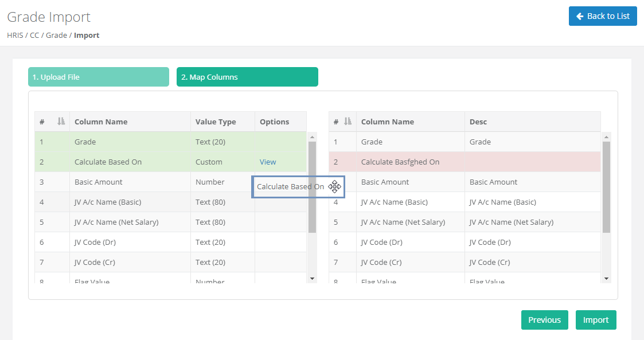This screenshot has width=644, height=340.
Task: Click the HRIS breadcrumb link
Action: tap(15, 36)
